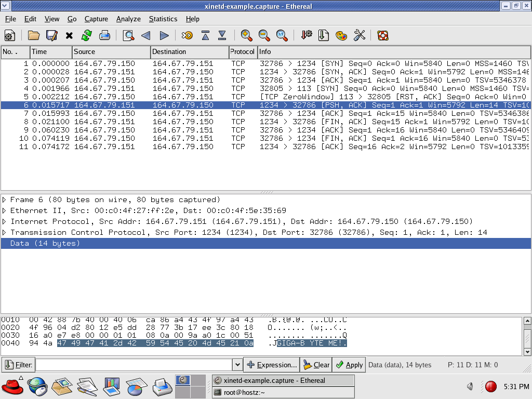532x399 pixels.
Task: Open the filter history dropdown arrow
Action: click(x=237, y=365)
